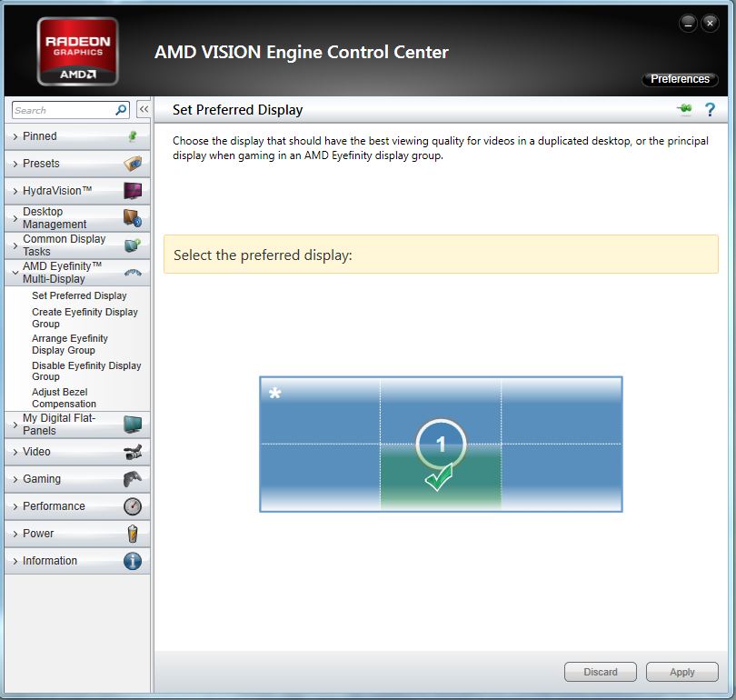Click the HydraVision label in sidebar

[57, 191]
